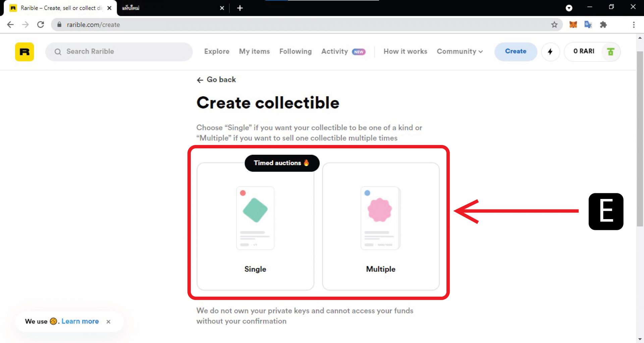Click the vertical page scrollbar
The width and height of the screenshot is (644, 343).
click(640, 139)
